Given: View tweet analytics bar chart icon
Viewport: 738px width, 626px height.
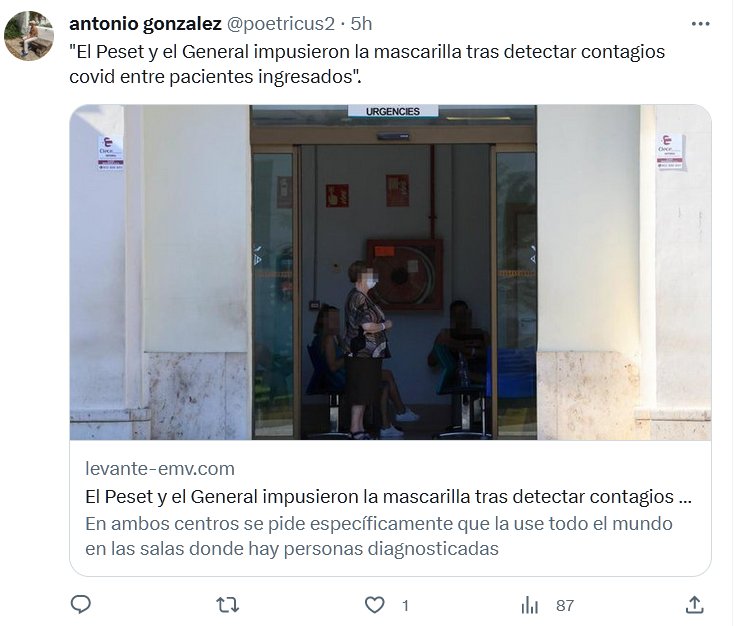Looking at the screenshot, I should (529, 605).
